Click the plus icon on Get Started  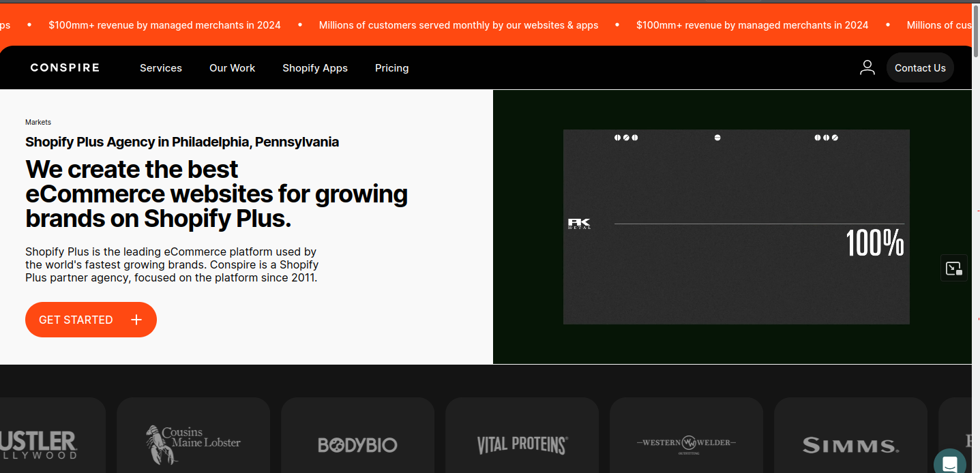(136, 320)
